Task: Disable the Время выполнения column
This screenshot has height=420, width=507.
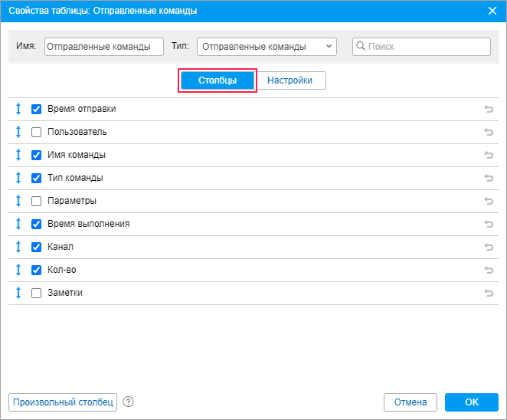Action: 36,224
